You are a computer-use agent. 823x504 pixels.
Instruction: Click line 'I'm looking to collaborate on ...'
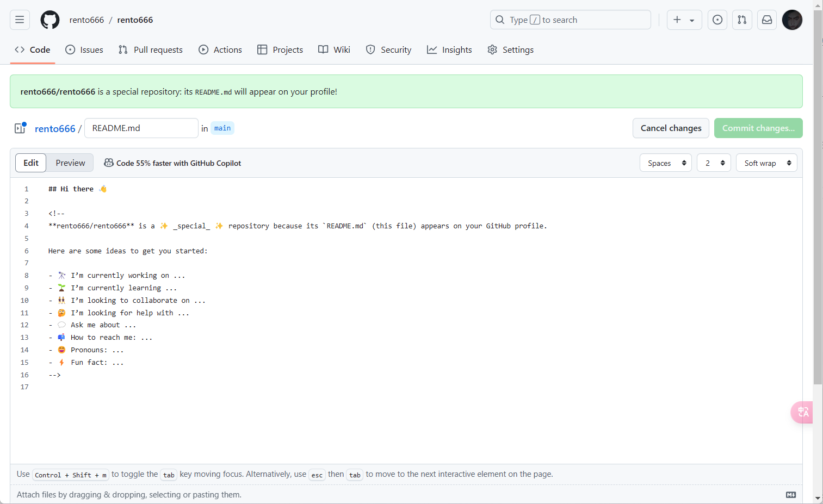click(x=127, y=300)
